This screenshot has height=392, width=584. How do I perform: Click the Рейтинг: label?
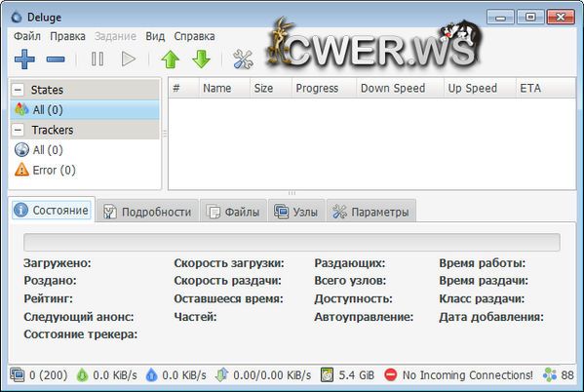49,298
